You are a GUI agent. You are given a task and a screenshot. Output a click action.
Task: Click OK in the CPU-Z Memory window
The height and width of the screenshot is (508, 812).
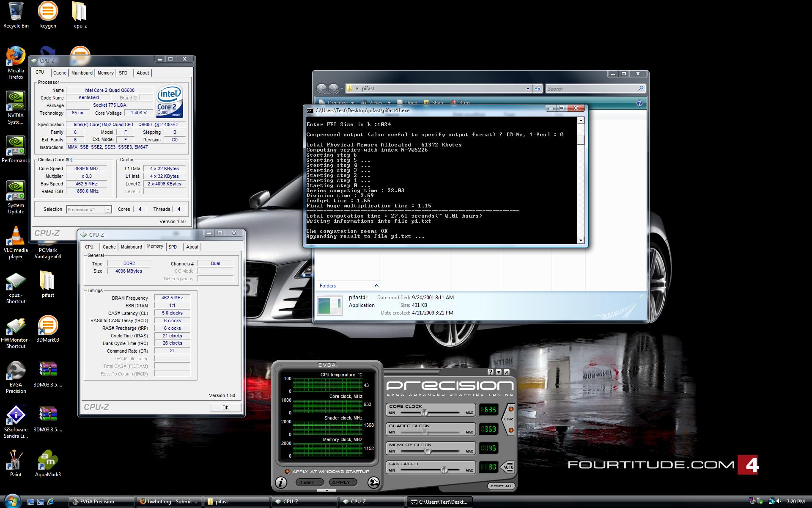225,408
